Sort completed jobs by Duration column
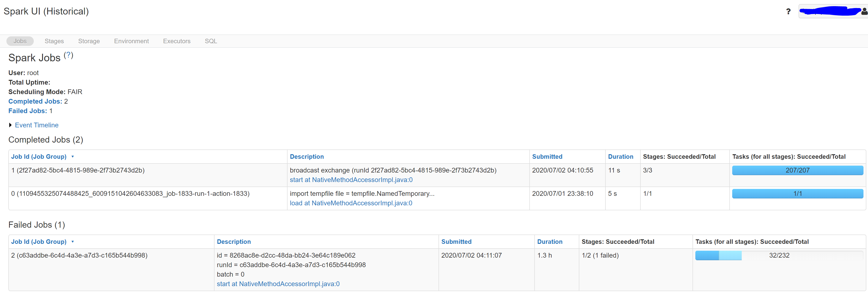Image resolution: width=868 pixels, height=298 pixels. pyautogui.click(x=620, y=157)
